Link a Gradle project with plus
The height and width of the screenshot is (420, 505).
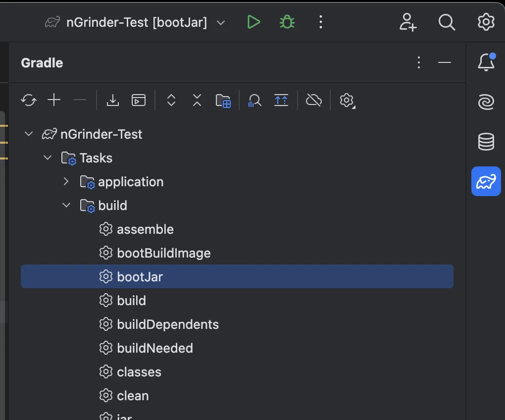tap(54, 100)
